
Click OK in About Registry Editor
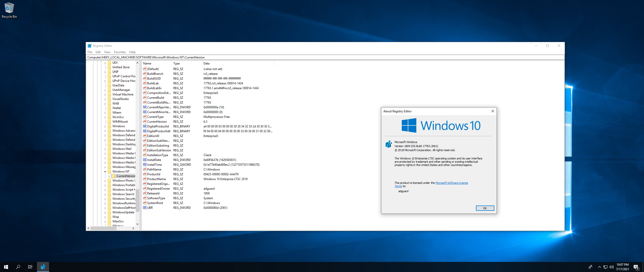tap(485, 208)
